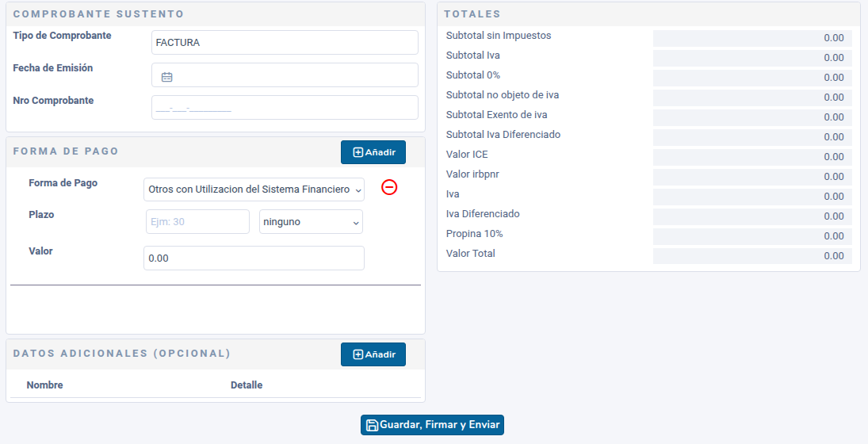The image size is (868, 444).
Task: Click Guardar, Firmar y Enviar button
Action: [x=432, y=425]
